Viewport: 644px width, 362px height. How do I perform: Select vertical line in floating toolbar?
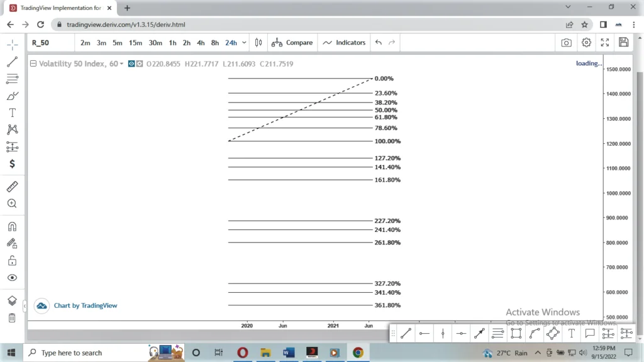click(x=443, y=333)
